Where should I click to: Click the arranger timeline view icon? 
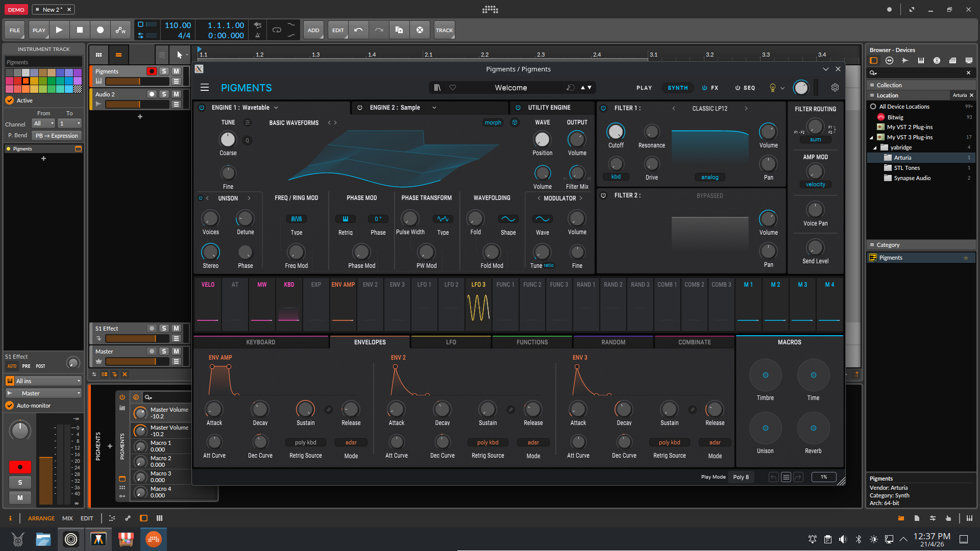click(118, 55)
